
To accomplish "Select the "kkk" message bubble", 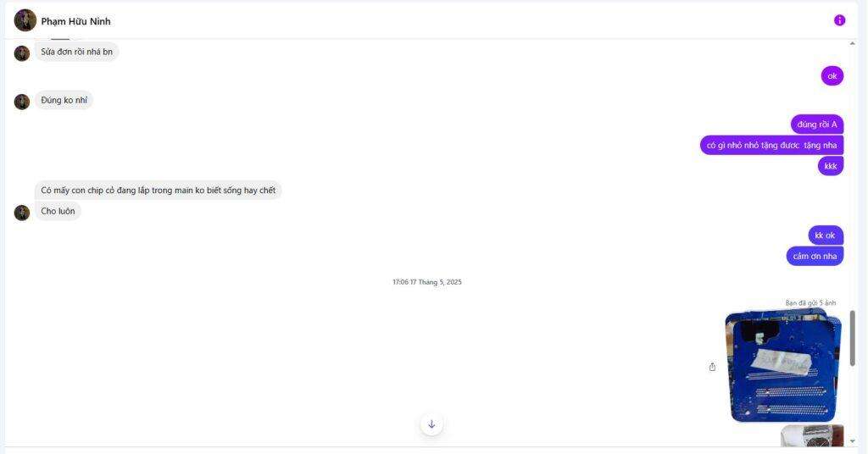I will click(x=831, y=166).
